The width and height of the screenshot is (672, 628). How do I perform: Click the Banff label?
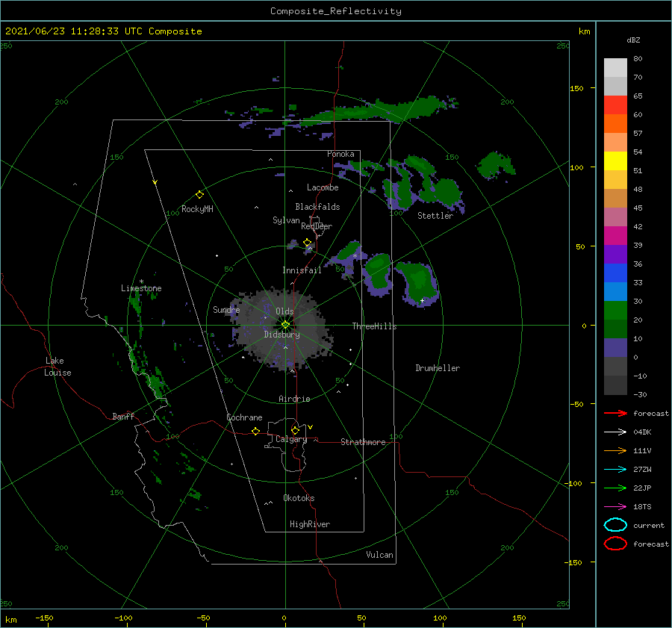click(123, 416)
